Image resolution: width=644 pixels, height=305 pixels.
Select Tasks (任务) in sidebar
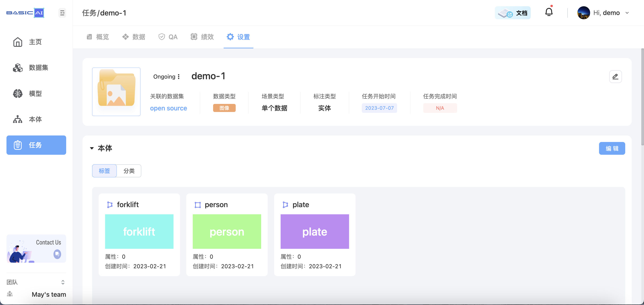[36, 145]
